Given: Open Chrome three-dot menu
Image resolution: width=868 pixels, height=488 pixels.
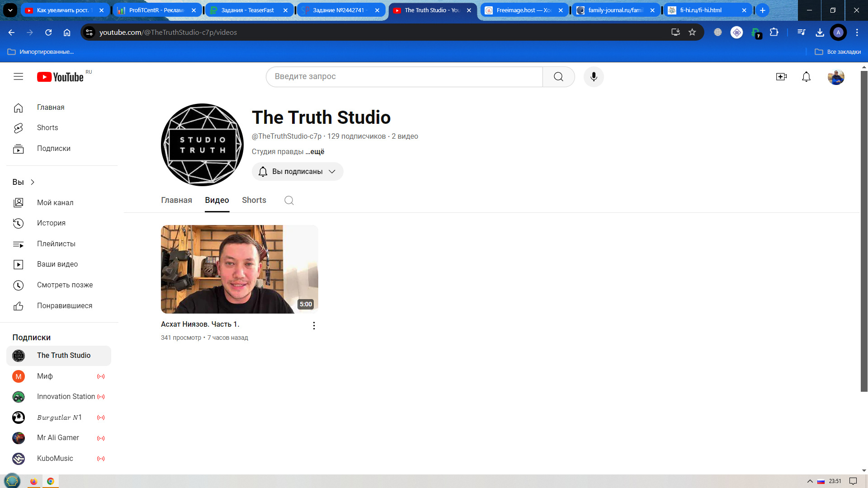Looking at the screenshot, I should 857,33.
